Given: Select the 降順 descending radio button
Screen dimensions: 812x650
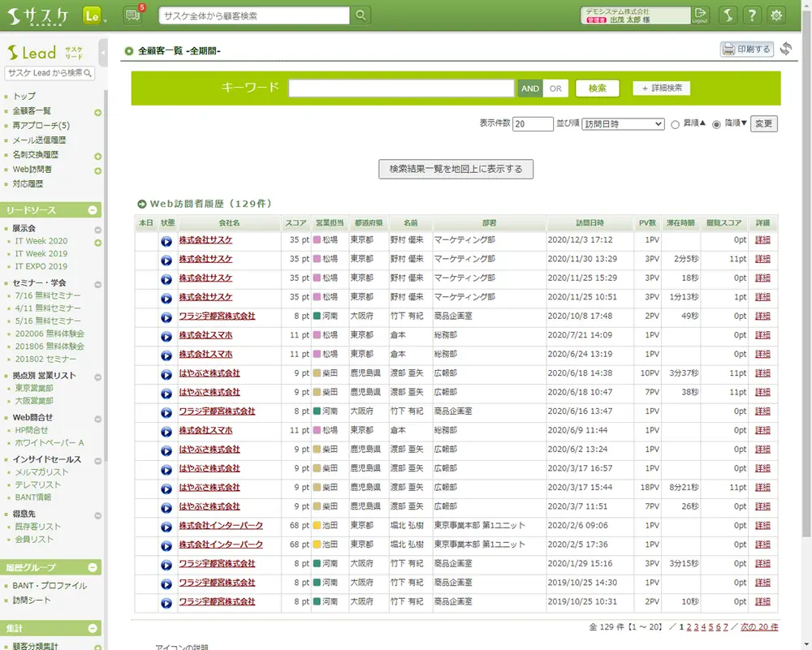Looking at the screenshot, I should point(716,124).
